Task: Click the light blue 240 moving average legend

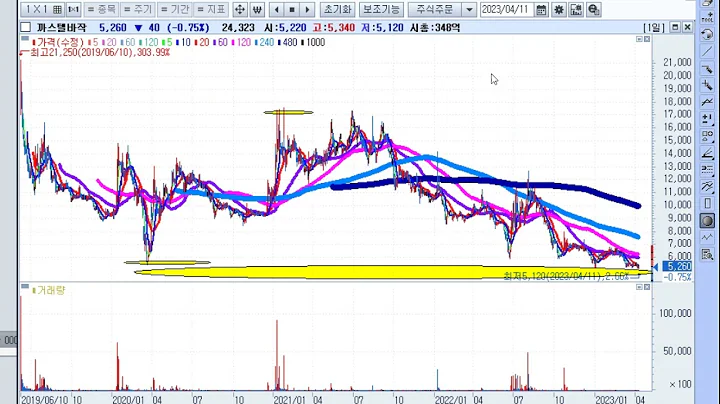Action: 264,42
